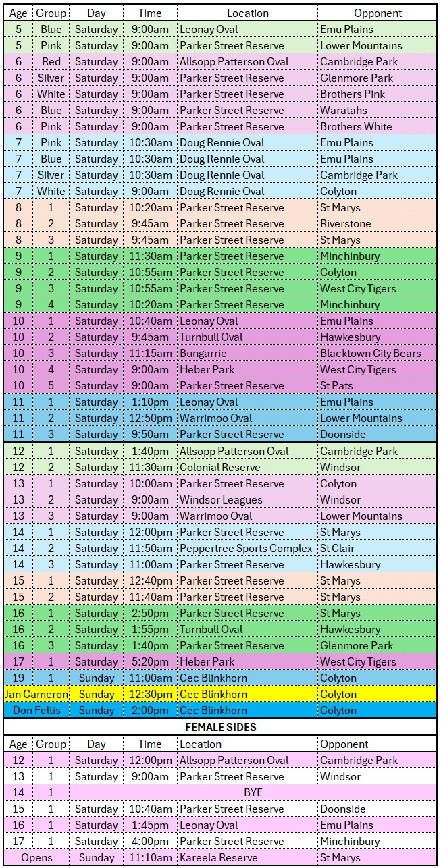
Task: Click the St Clair opponent cell
Action: click(x=337, y=548)
